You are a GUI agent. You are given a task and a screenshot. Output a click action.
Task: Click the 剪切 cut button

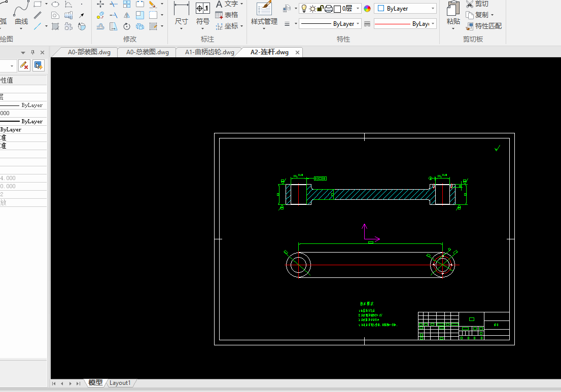[x=477, y=4]
